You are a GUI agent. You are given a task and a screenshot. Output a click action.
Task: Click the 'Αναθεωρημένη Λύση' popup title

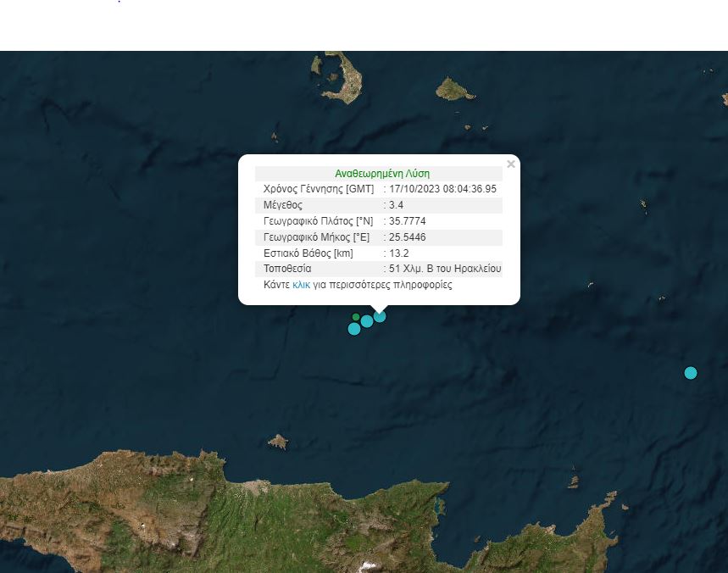coord(381,174)
